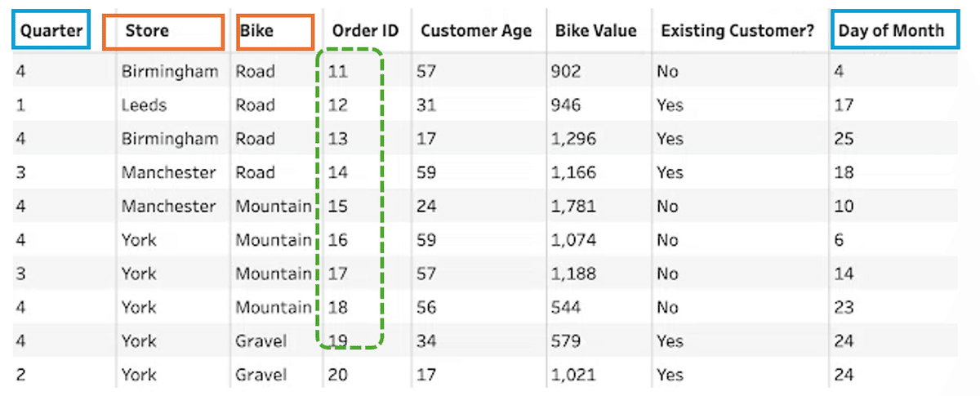
Task: Select the Bike Value column header
Action: [x=597, y=32]
